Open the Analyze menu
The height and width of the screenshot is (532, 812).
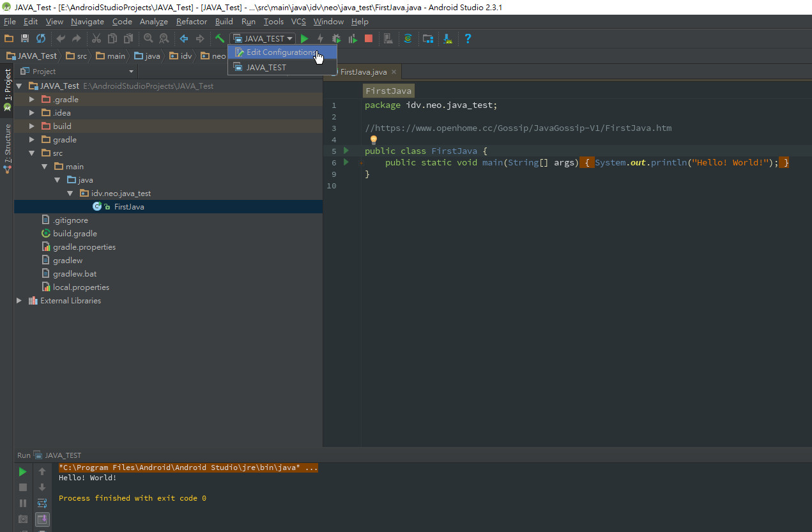pyautogui.click(x=153, y=22)
